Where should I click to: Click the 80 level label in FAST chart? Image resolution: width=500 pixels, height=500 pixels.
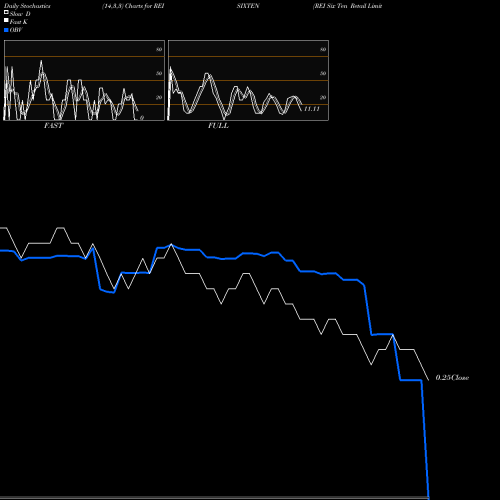[159, 49]
